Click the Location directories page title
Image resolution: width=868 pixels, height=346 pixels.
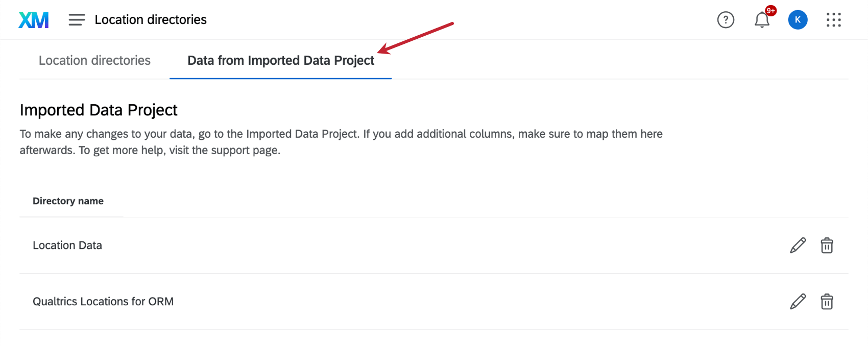(x=150, y=19)
